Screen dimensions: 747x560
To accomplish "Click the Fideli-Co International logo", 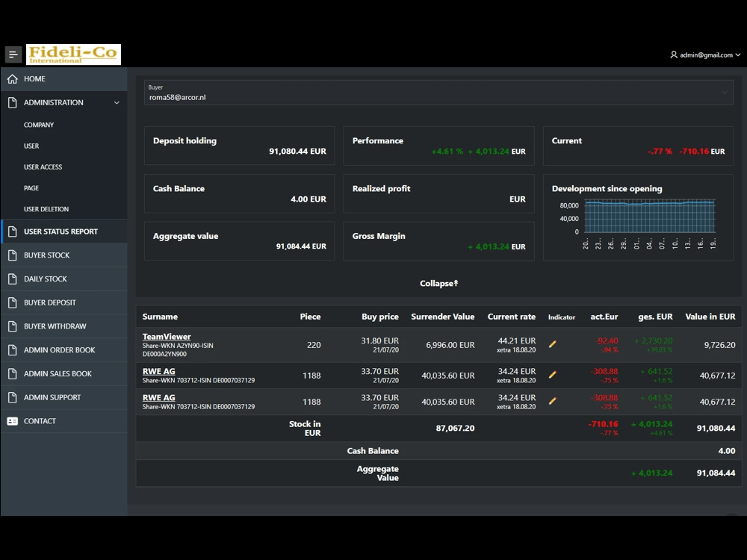I will (x=73, y=55).
